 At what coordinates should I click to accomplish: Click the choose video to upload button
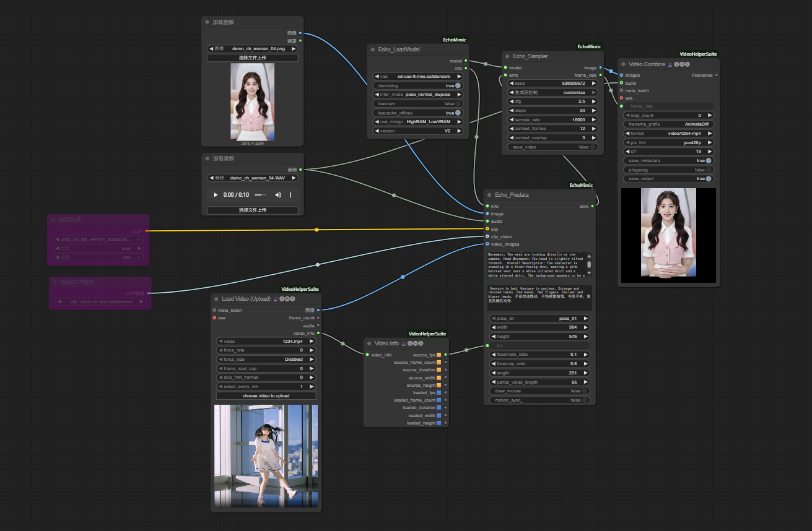pyautogui.click(x=266, y=395)
